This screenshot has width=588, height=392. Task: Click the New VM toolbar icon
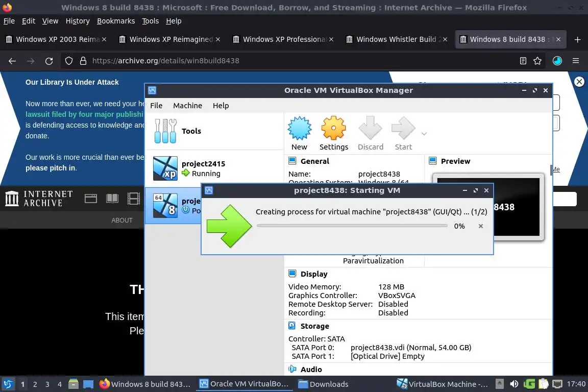[299, 128]
